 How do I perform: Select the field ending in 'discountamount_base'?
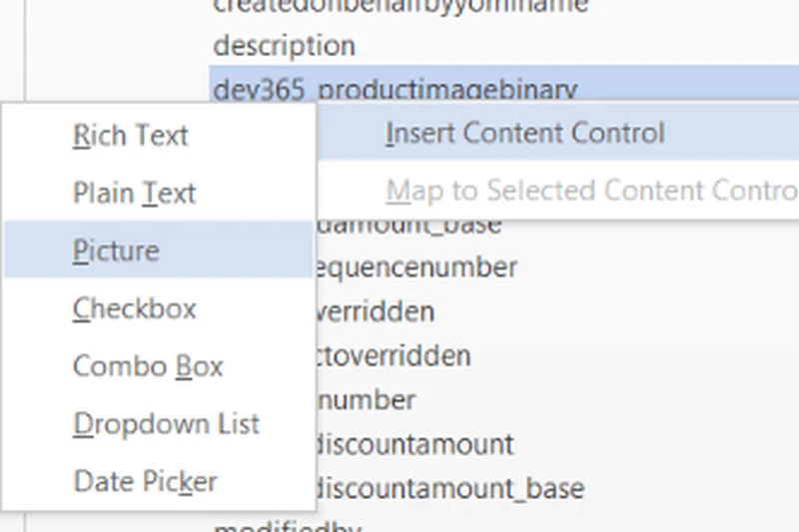pyautogui.click(x=449, y=488)
